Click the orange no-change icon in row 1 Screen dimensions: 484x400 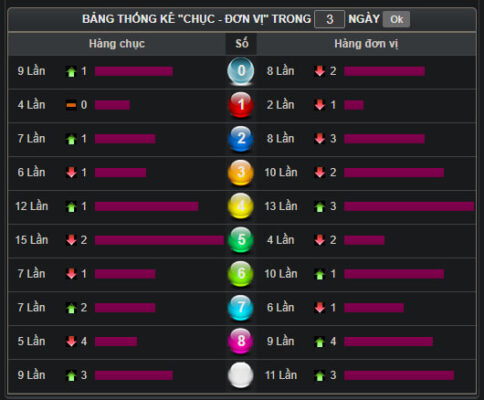point(71,105)
